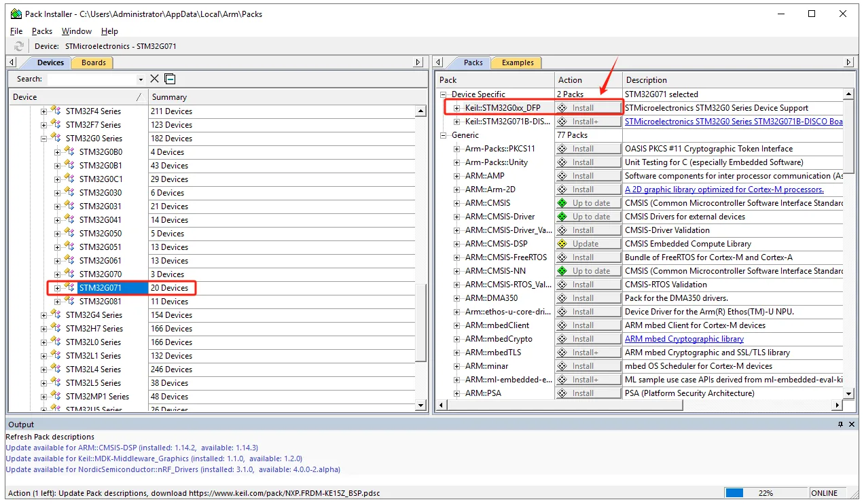864x504 pixels.
Task: Open ARM mbed Cryptographic library link
Action: point(684,339)
